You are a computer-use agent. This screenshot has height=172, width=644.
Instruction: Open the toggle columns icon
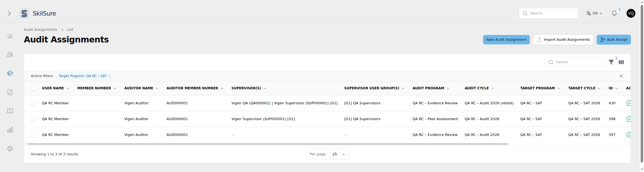621,62
